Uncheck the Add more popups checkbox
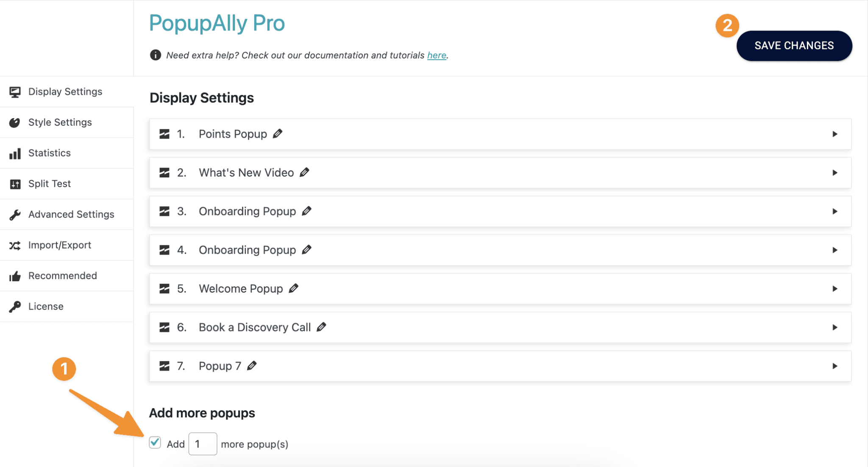 coord(155,442)
